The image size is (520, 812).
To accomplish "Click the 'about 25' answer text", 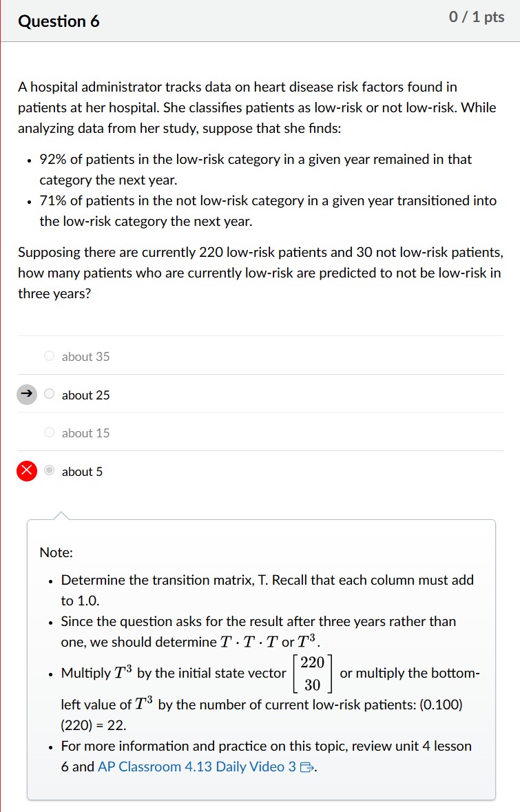I will pos(85,395).
